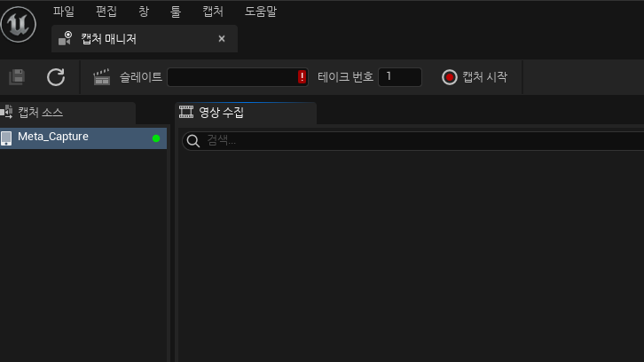
Task: Click the Unreal Engine logo icon
Action: point(18,24)
